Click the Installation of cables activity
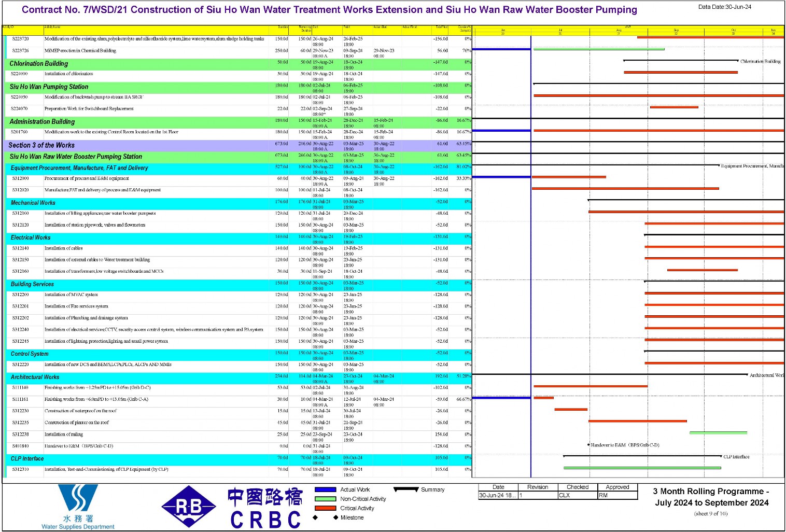Viewport: 786px width, 532px height. click(63, 248)
